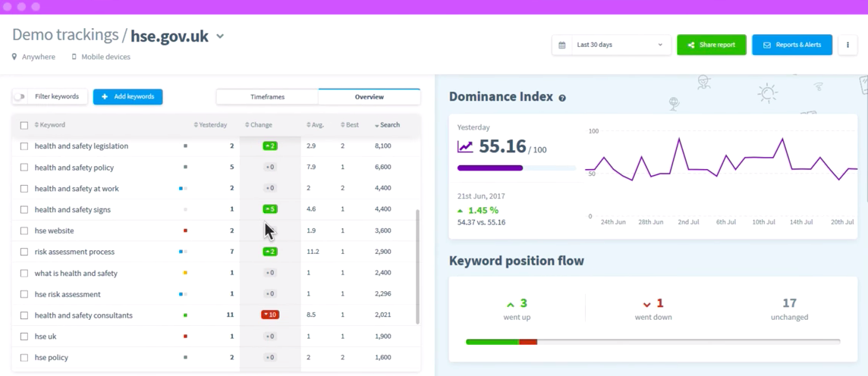Click the Add keywords button

tap(128, 96)
